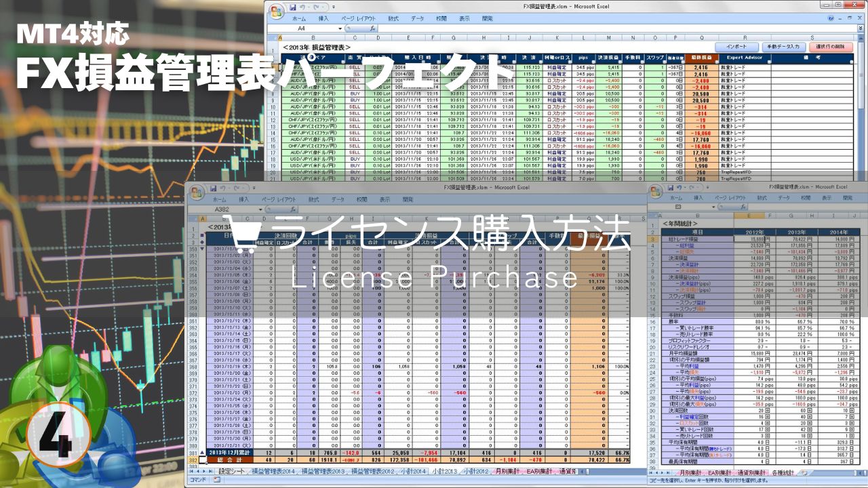
Task: Switch to 損益管理表2013 sheet tab
Action: click(324, 470)
